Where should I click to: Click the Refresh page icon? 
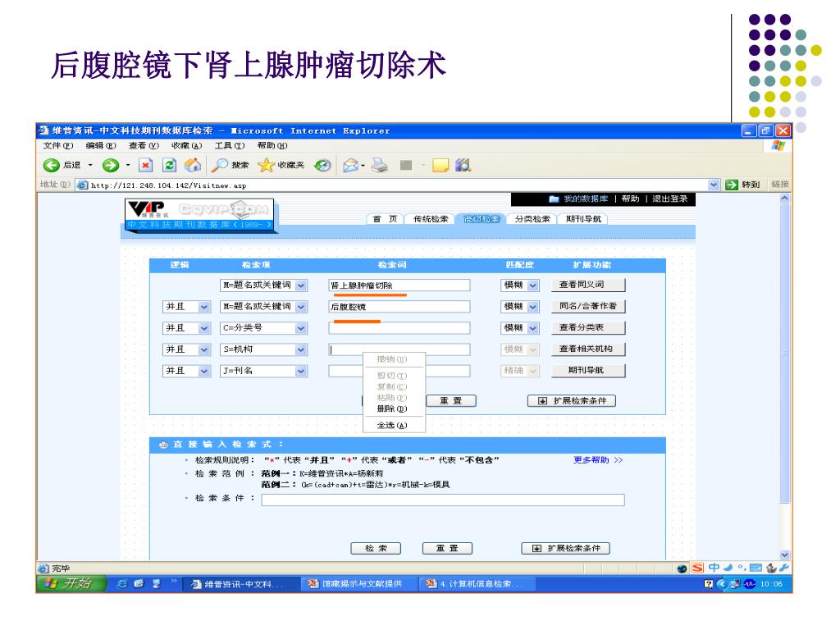(169, 166)
